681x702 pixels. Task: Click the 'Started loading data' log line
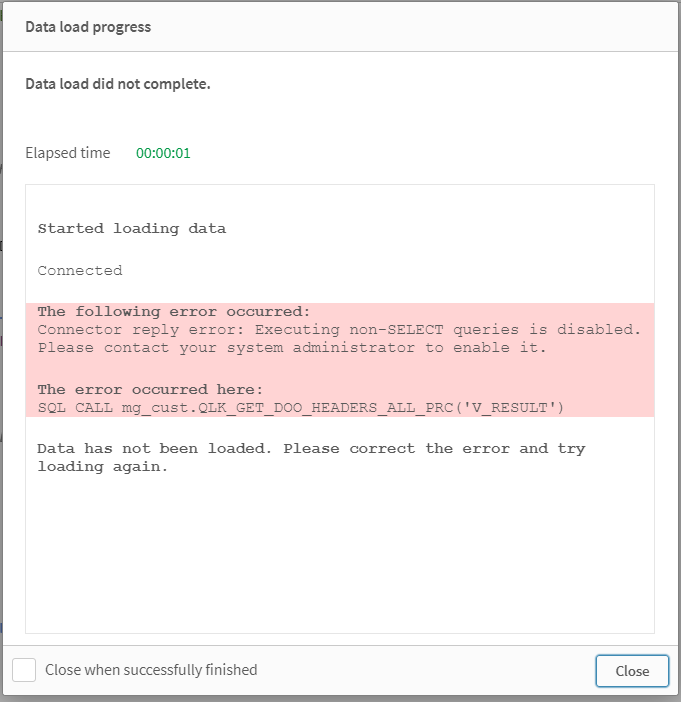click(132, 228)
